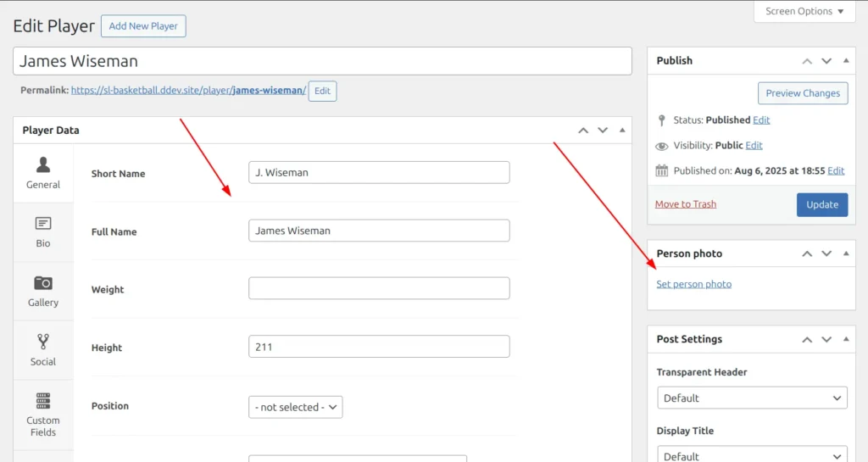Click the Height label
The height and width of the screenshot is (462, 868).
[x=106, y=348]
